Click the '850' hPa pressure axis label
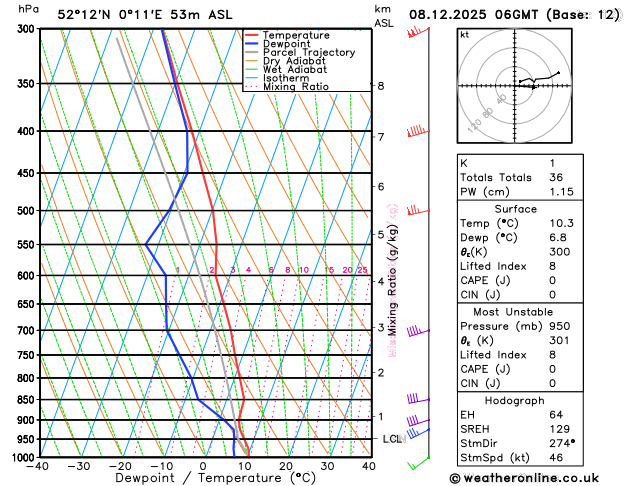Screen dimensions: 629x486 pos(28,400)
